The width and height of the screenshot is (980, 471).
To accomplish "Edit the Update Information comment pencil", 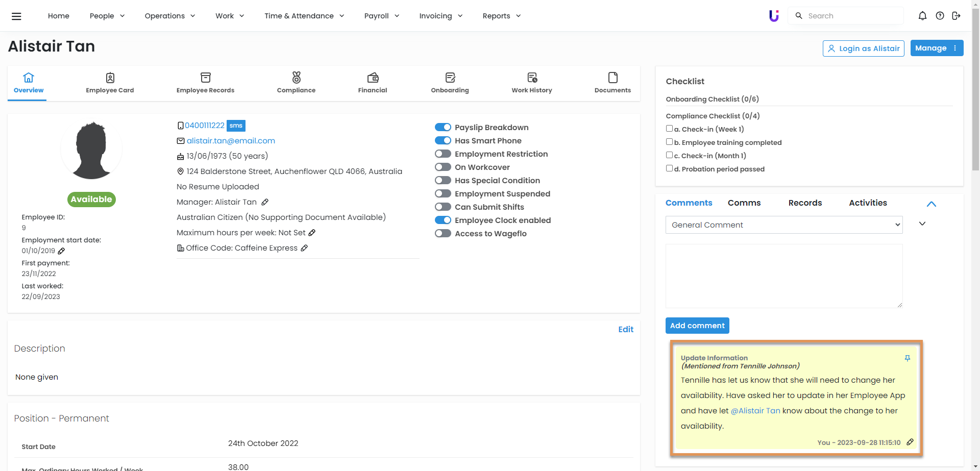I will point(910,442).
